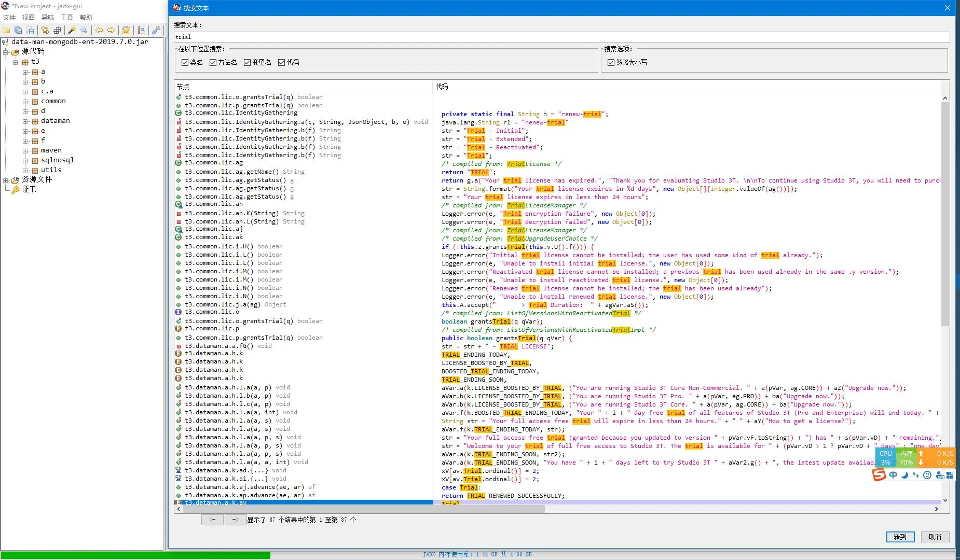The height and width of the screenshot is (560, 960).
Task: Toggle the Chinese 中 input mode icon
Action: point(893,475)
